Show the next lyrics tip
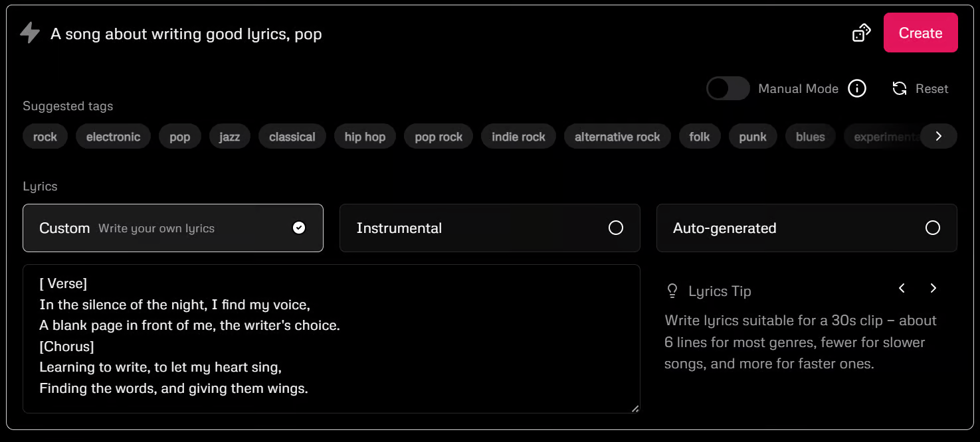 (x=933, y=288)
